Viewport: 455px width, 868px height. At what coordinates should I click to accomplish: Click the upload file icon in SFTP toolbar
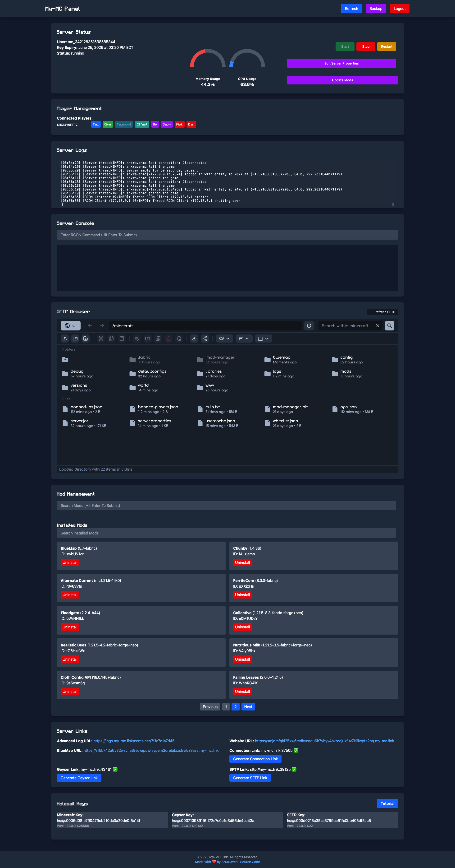click(65, 338)
